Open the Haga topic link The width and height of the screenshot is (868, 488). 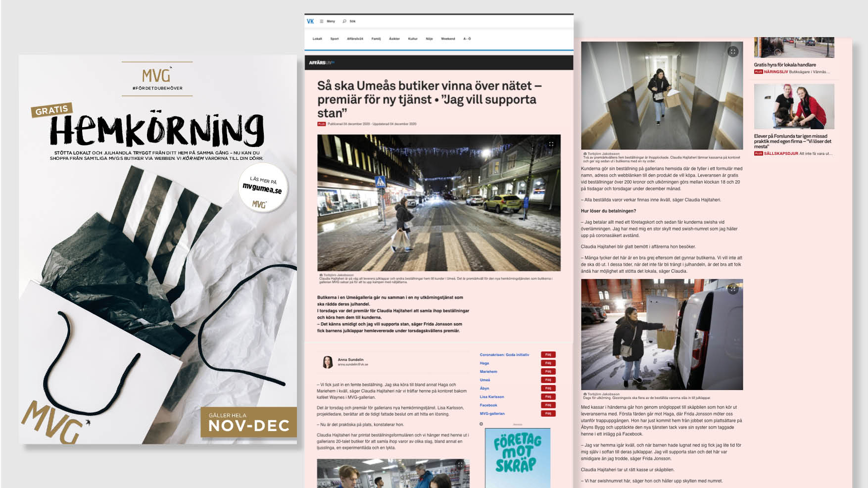point(484,363)
